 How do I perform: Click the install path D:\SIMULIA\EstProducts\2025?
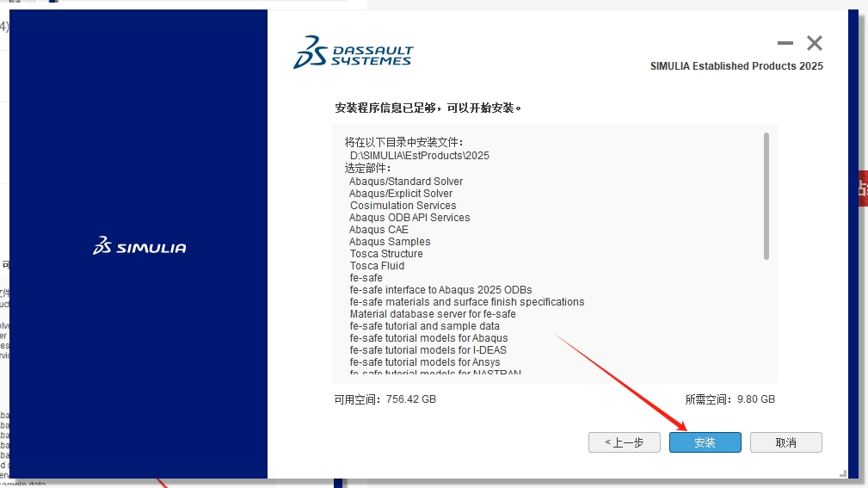coord(419,156)
